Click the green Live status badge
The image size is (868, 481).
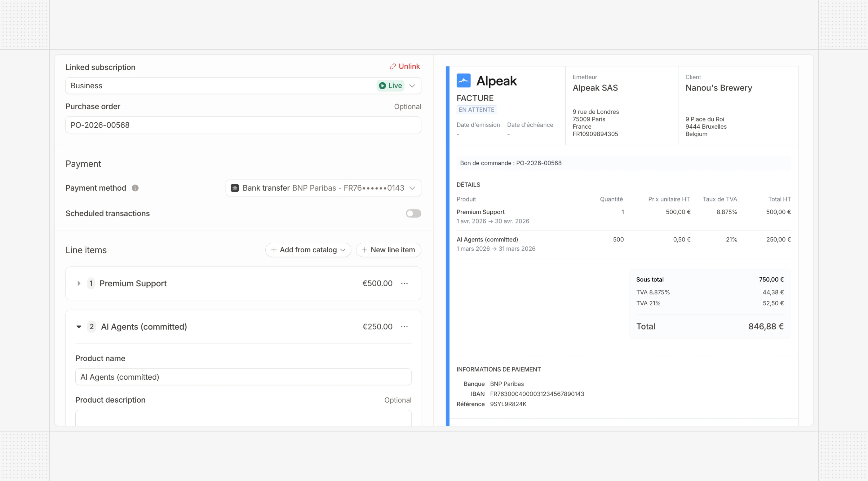click(x=390, y=86)
